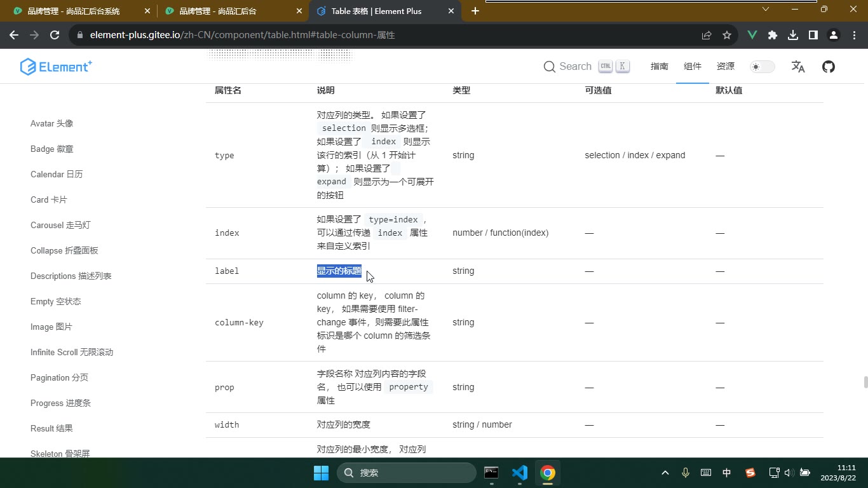The width and height of the screenshot is (868, 488).
Task: Open the 组件 navigation item
Action: point(693,67)
